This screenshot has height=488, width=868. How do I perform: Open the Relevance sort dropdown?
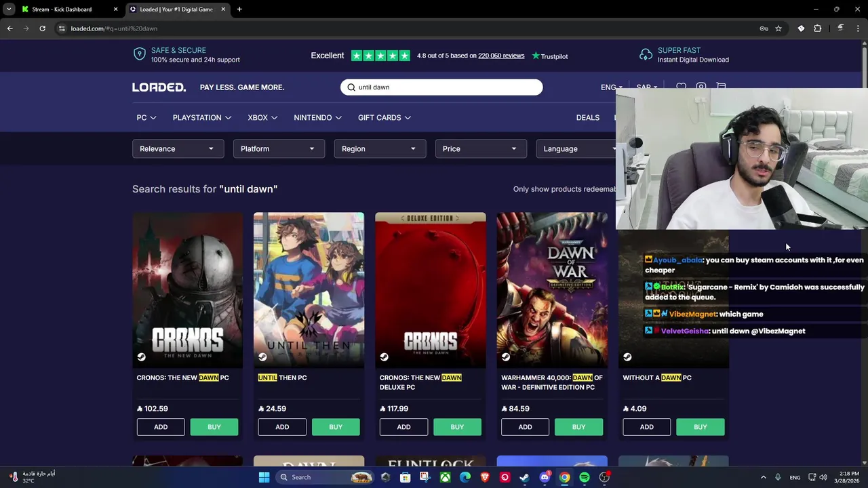click(178, 149)
